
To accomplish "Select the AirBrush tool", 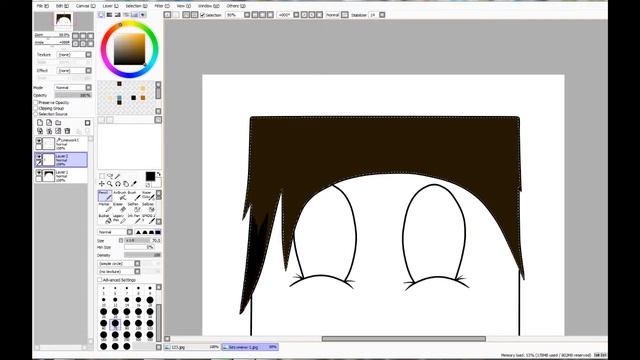I will (119, 196).
